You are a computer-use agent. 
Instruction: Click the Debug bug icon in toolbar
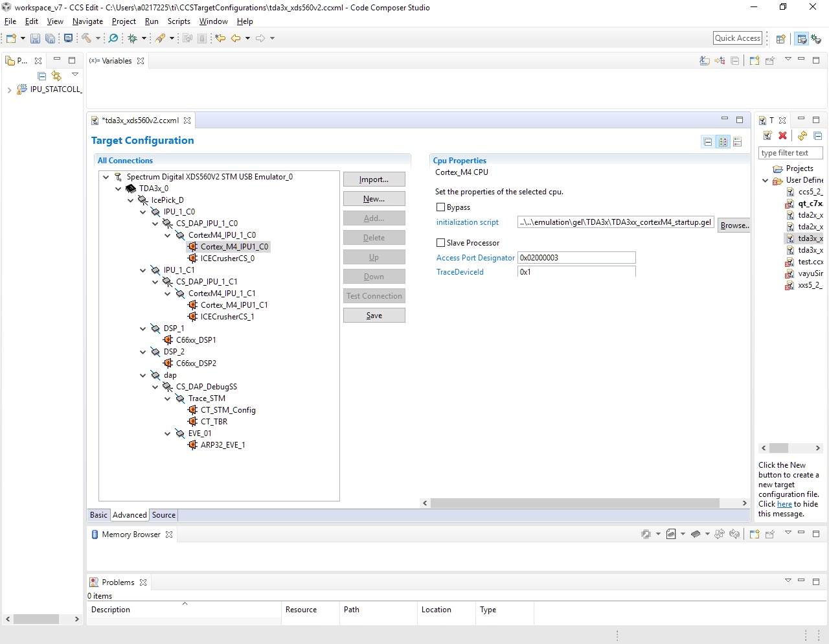click(x=133, y=39)
